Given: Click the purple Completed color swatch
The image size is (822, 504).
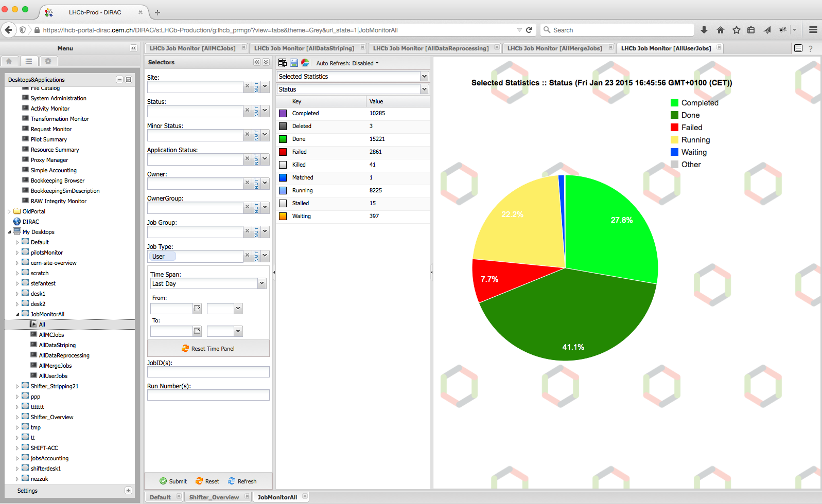Looking at the screenshot, I should [283, 113].
